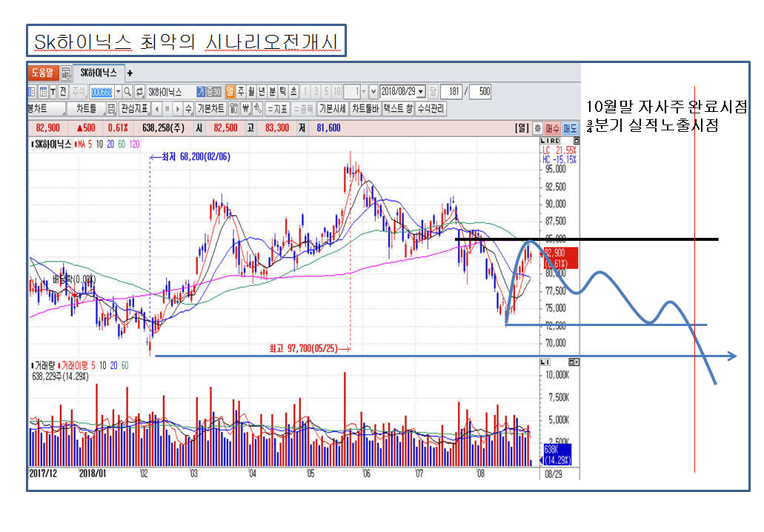Open the 도움말 help menu
The image size is (764, 532).
point(43,73)
